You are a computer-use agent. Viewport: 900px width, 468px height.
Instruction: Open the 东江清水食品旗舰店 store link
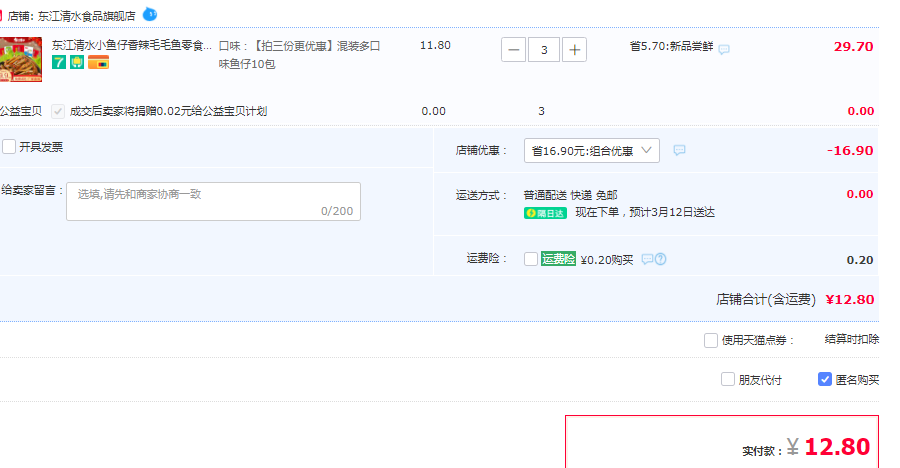(87, 16)
